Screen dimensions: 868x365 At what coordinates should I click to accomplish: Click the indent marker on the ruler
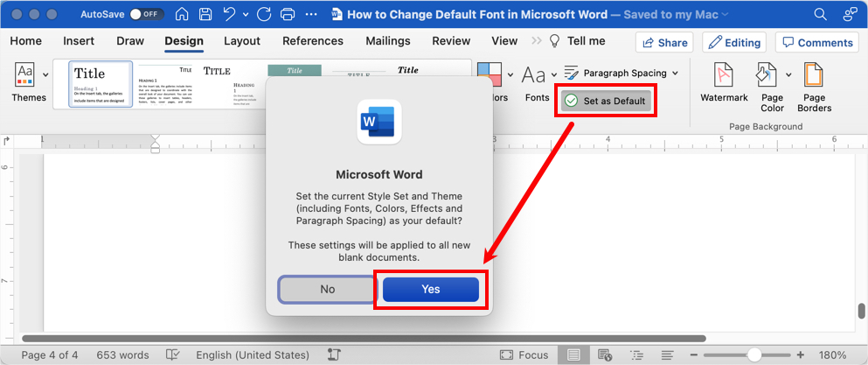click(x=156, y=144)
